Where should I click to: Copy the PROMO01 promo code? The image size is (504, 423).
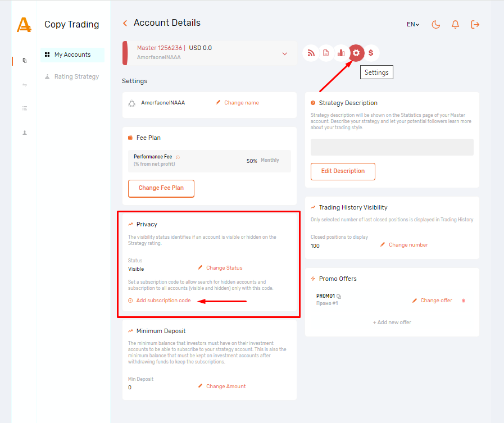tap(339, 296)
